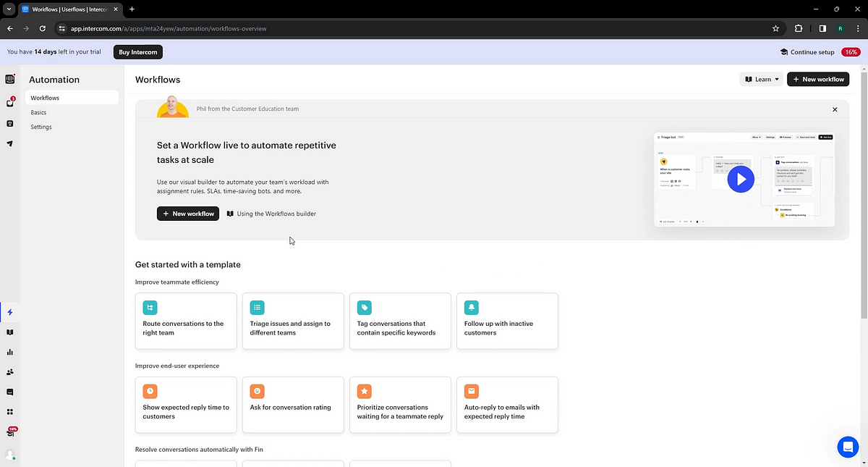The width and height of the screenshot is (868, 467).
Task: Open the Messenger chat bubble sidebar icon
Action: point(10,392)
